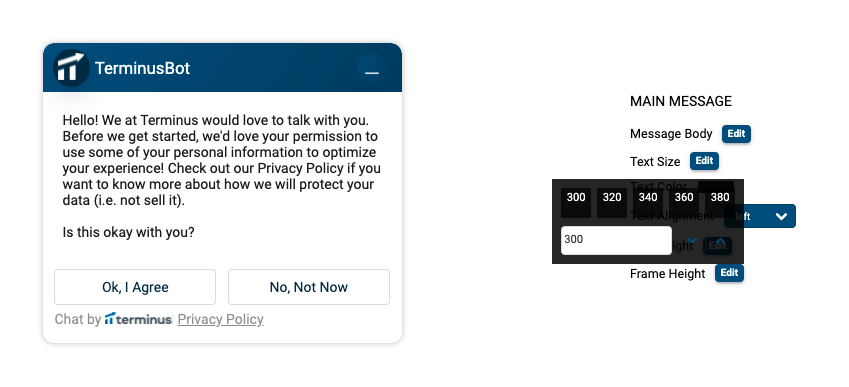Click the Terminus logo in the footer
Image resolution: width=849 pixels, height=387 pixels.
coord(138,319)
